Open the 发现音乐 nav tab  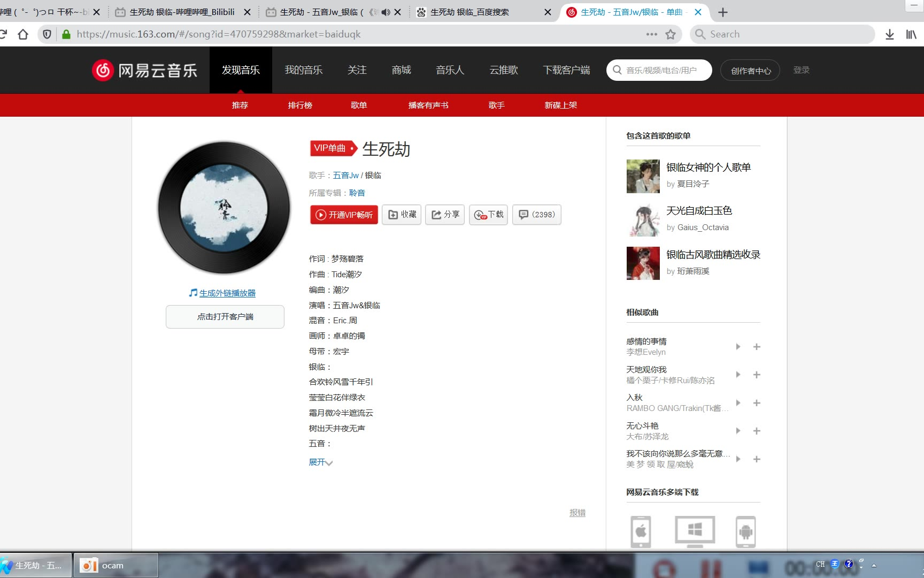coord(241,70)
